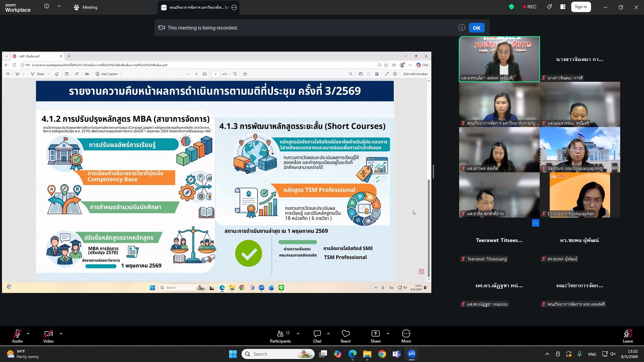Open shared PDF viewer settings gear
Screen dimensions: 644x362
(x=395, y=74)
